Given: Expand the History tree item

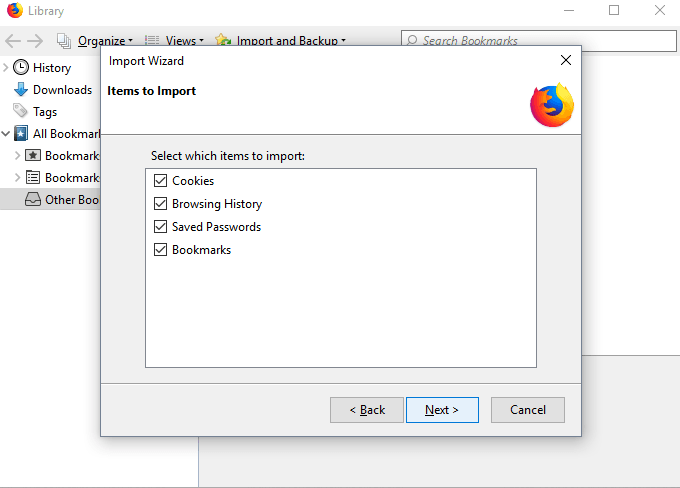Looking at the screenshot, I should point(6,68).
